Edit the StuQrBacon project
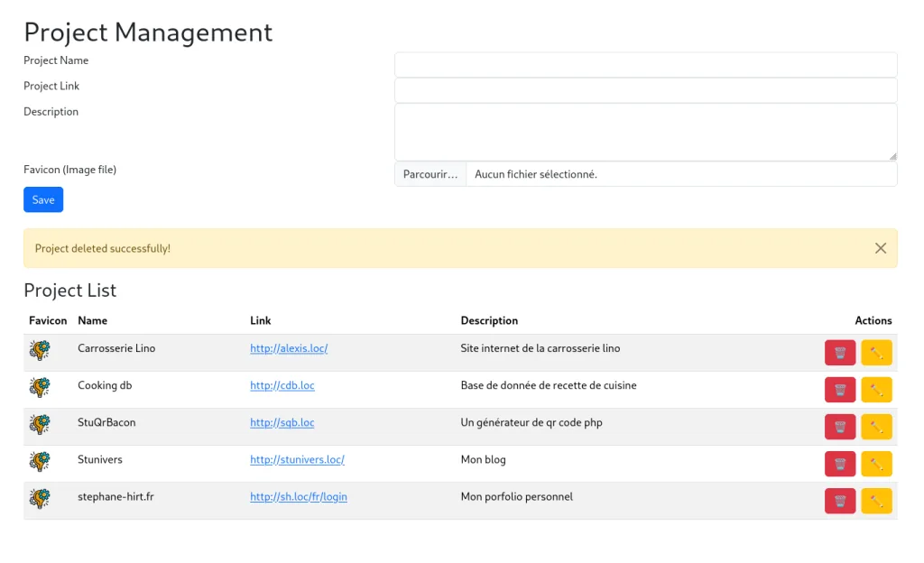 pos(876,427)
